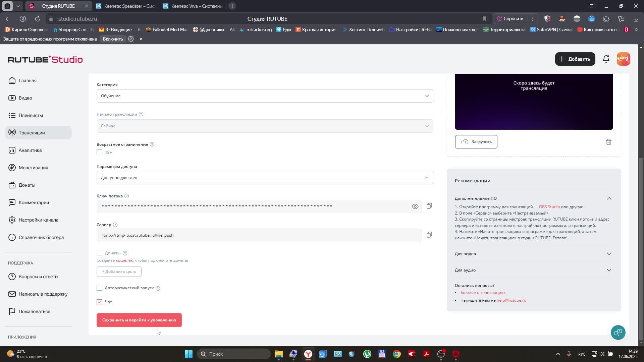This screenshot has width=644, height=362.
Task: Click the RUTUBE Studio logo
Action: click(45, 59)
